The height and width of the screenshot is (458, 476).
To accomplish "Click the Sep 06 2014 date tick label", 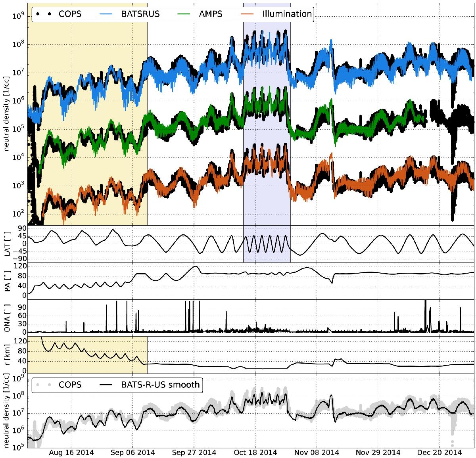I will [x=132, y=452].
